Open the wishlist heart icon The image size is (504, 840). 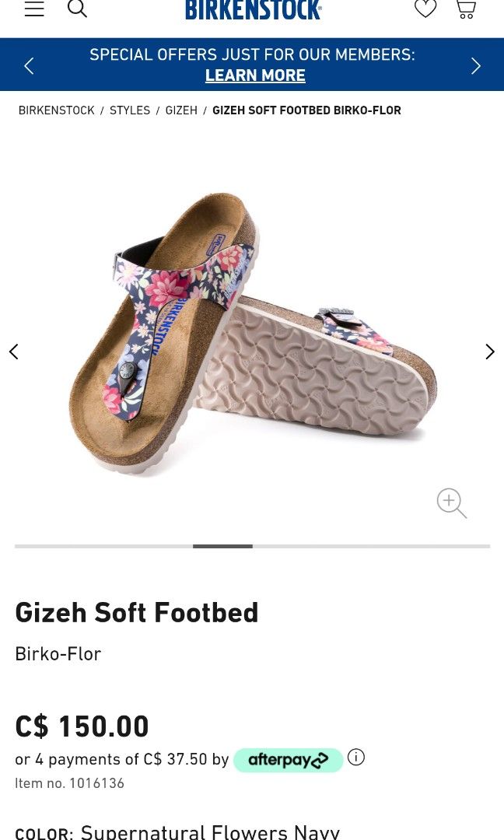pos(425,8)
